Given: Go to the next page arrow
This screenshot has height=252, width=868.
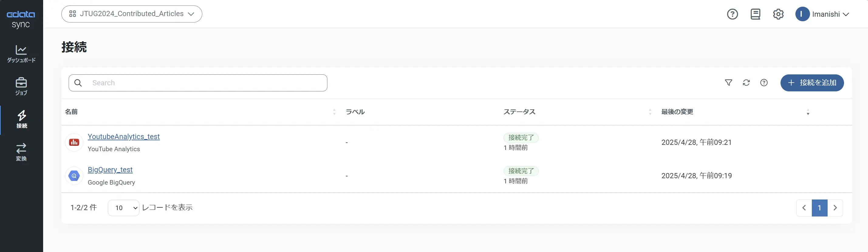Looking at the screenshot, I should coord(835,208).
